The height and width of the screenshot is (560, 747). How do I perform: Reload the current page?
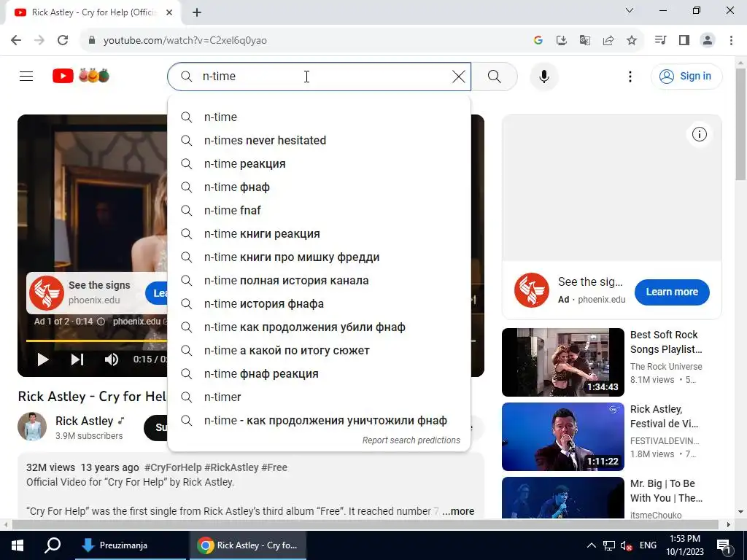tap(63, 40)
